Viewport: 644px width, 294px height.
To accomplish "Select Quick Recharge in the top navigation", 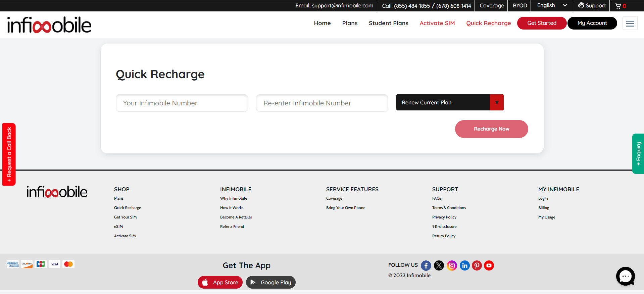I will [x=489, y=23].
